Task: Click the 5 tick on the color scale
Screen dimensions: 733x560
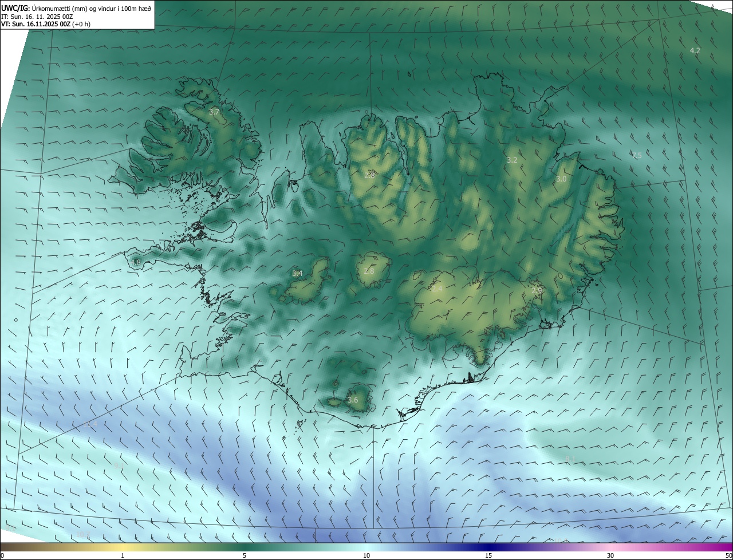Action: coord(245,555)
